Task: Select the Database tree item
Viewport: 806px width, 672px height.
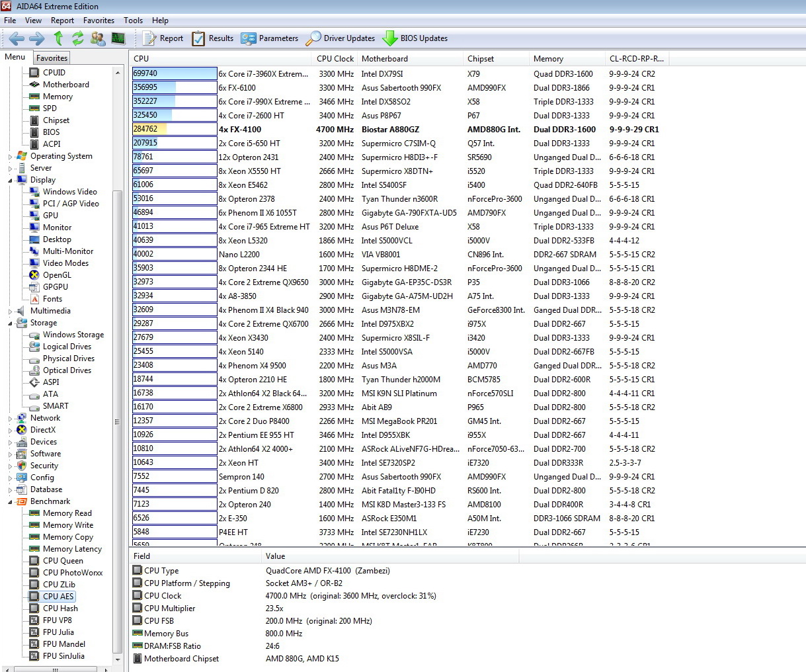Action: point(46,489)
